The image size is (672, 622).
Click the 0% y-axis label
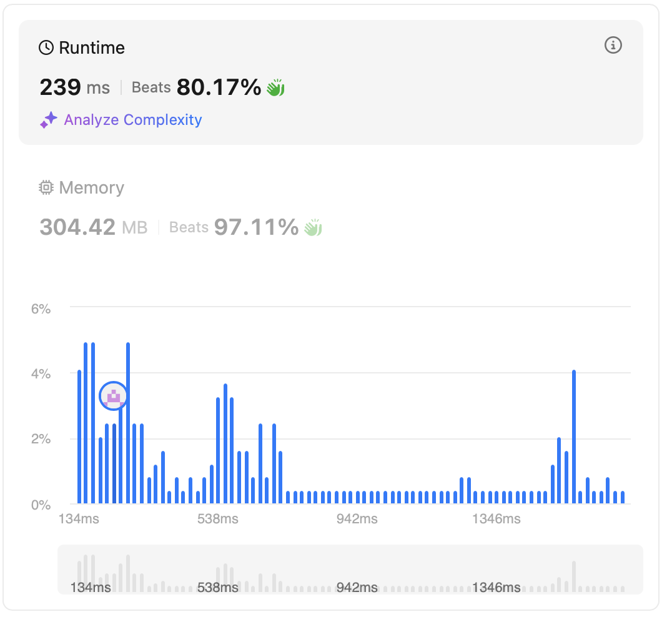41,505
